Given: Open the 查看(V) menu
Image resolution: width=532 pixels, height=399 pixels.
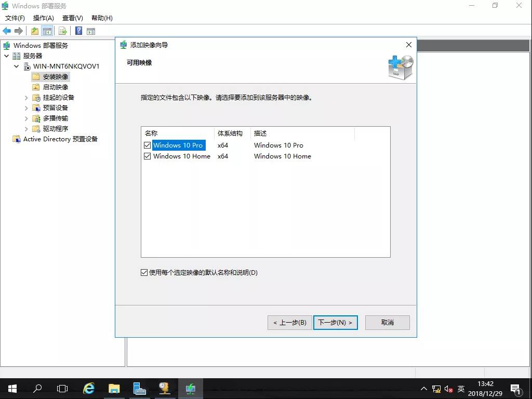Looking at the screenshot, I should [x=72, y=18].
